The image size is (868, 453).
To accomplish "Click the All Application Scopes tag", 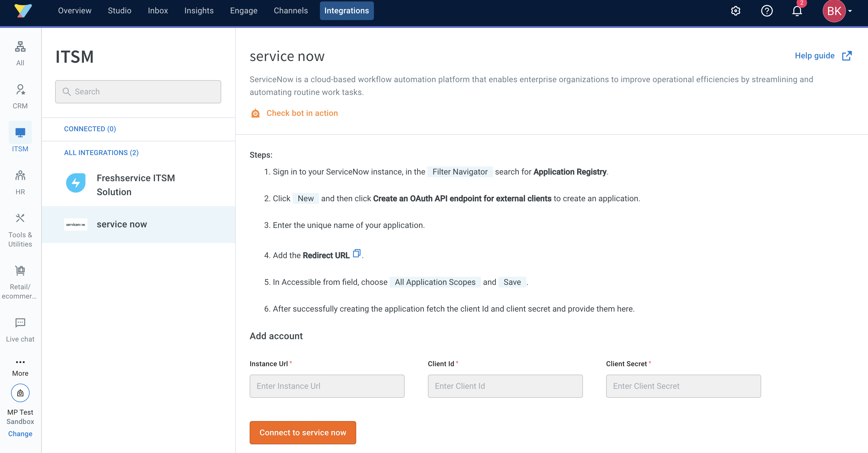I will tap(435, 282).
